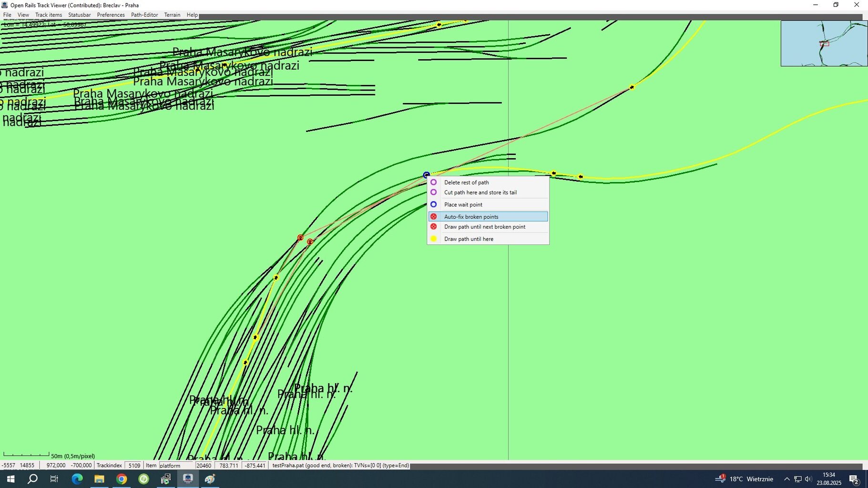Open the Terrain menu
This screenshot has height=488, width=868.
click(x=172, y=15)
